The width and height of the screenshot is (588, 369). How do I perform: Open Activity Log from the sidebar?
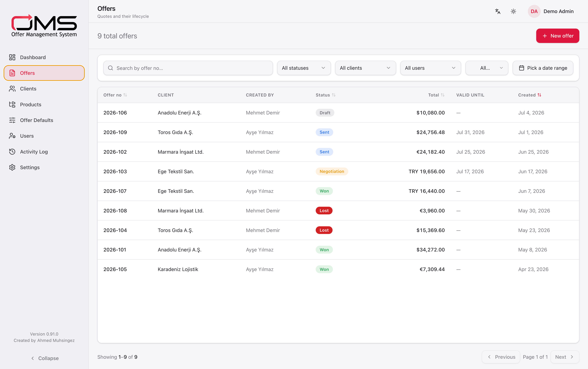pos(44,152)
